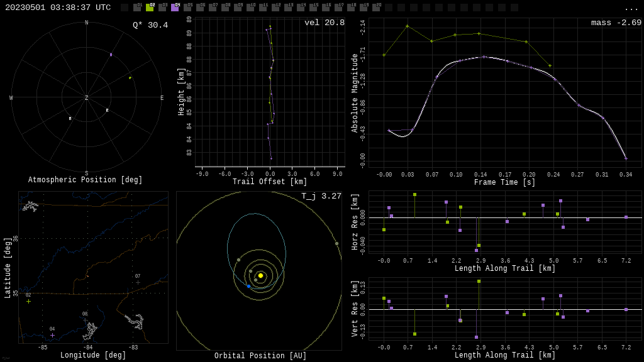
Task: Select station 07 cross marker on map
Action: (138, 283)
